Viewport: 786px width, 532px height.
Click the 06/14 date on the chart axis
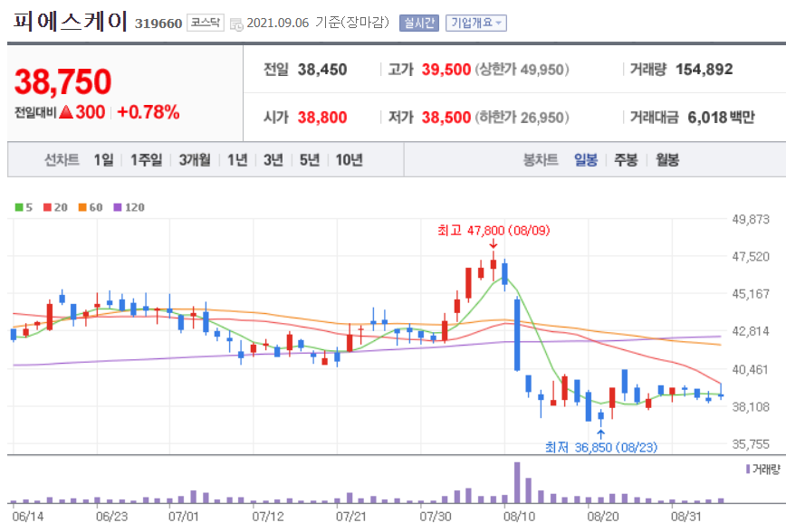pyautogui.click(x=28, y=516)
